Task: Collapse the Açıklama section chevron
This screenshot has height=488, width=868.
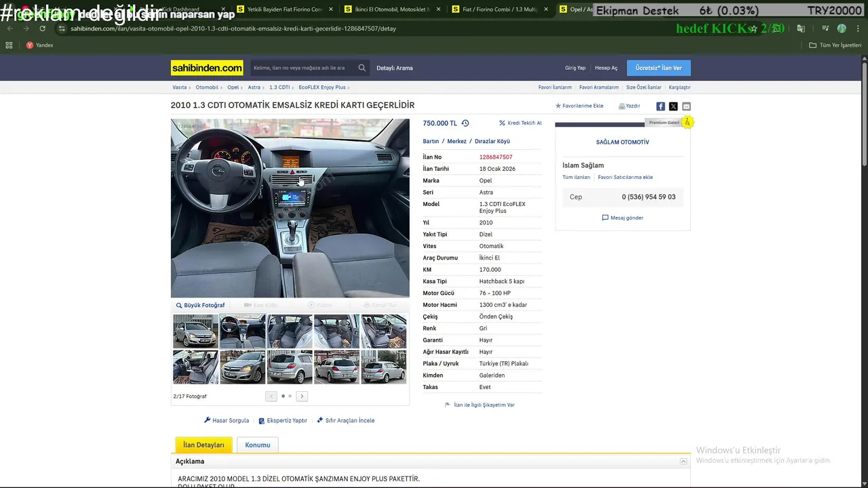Action: tap(684, 462)
